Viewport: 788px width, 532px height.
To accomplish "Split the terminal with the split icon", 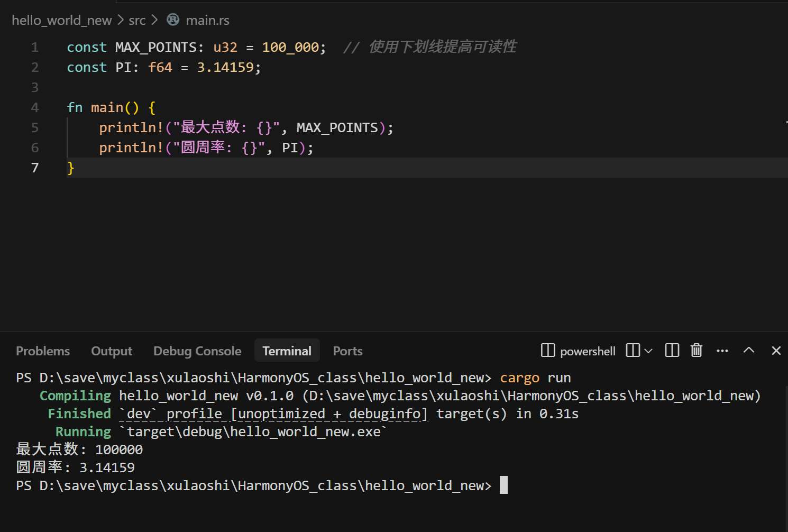I will 633,351.
